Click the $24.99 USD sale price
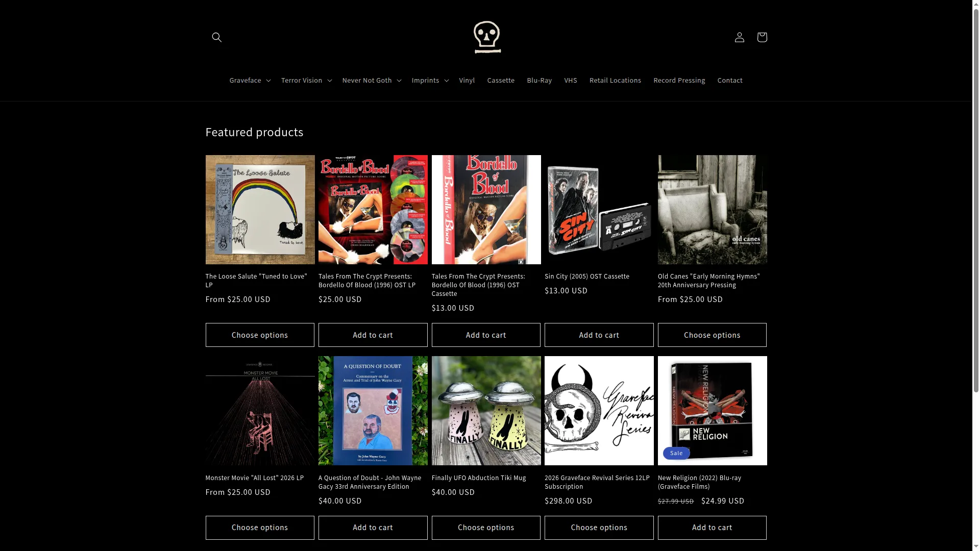 click(x=723, y=501)
